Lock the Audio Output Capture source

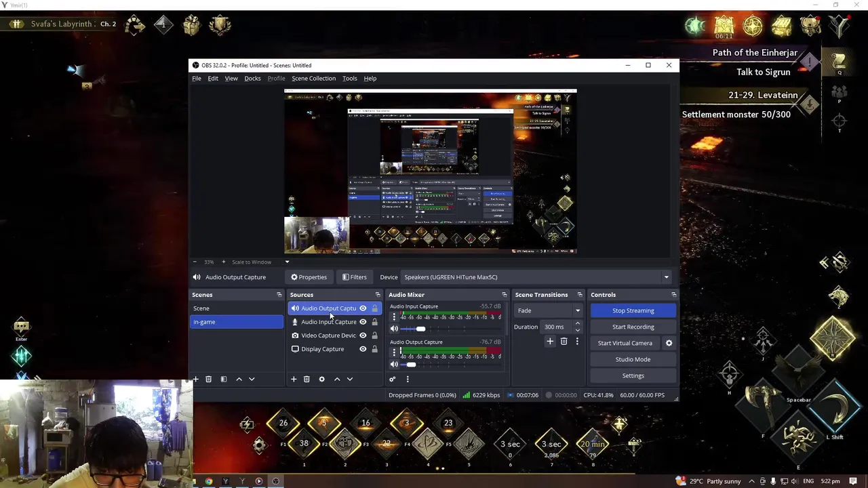[374, 308]
